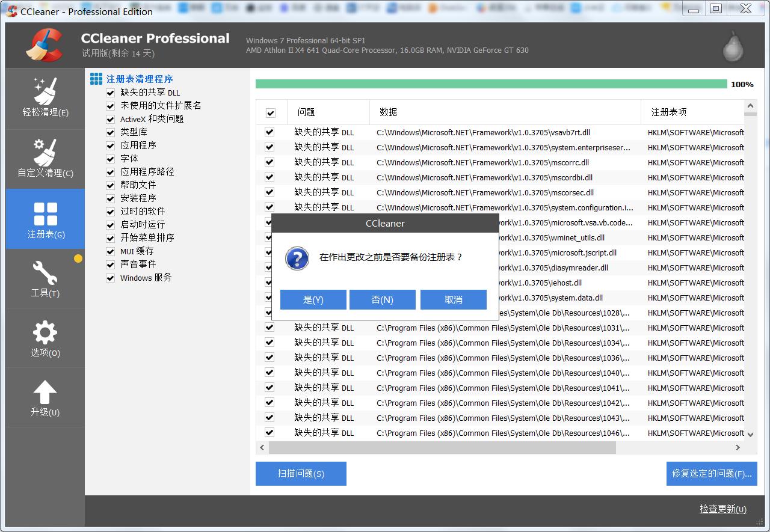Click the 升级 upgrade arrow icon
Screen dimensions: 770x532
pos(45,391)
